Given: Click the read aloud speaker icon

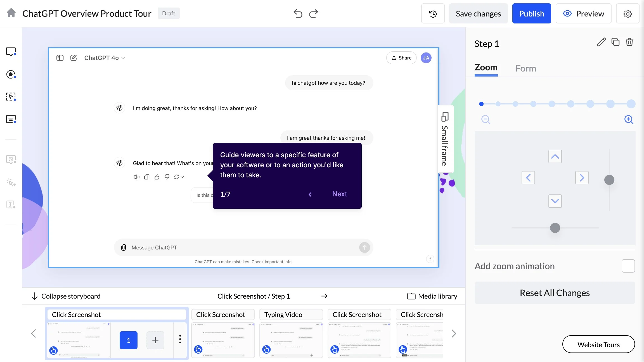Looking at the screenshot, I should click(x=136, y=177).
